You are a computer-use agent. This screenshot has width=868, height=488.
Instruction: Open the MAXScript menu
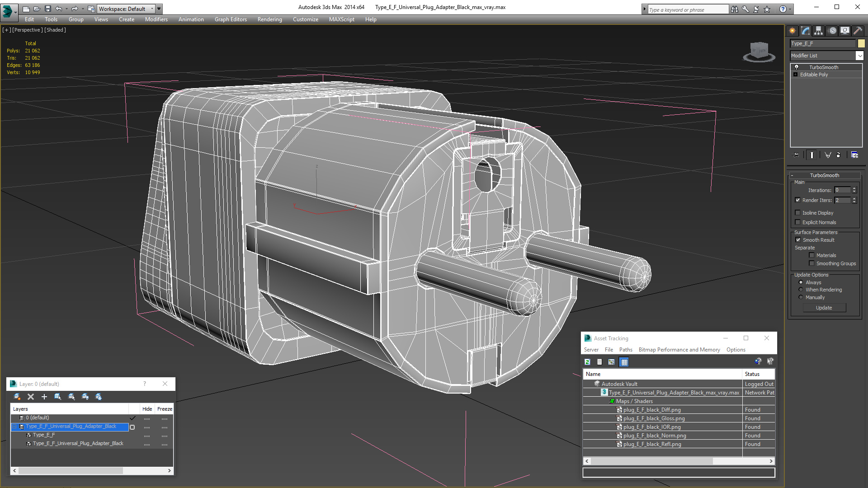click(x=341, y=19)
